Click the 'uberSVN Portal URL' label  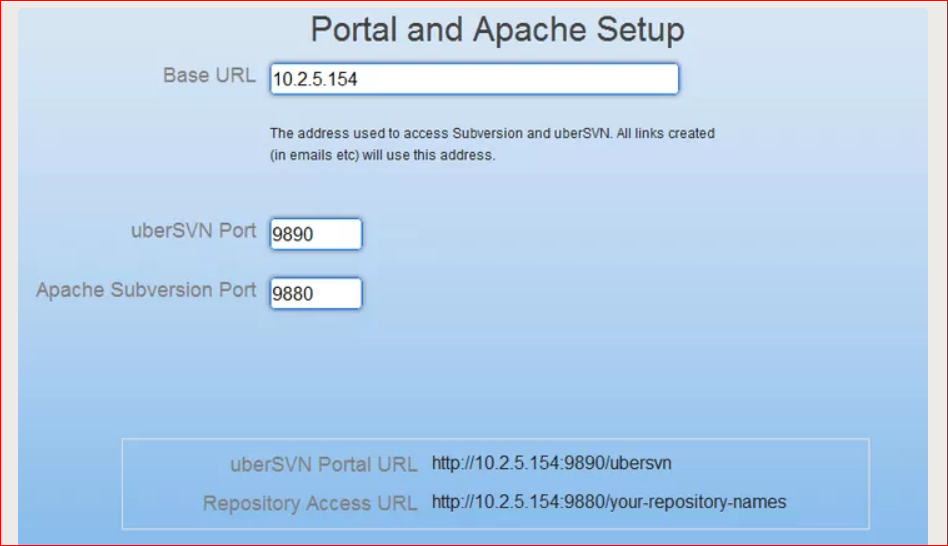[x=323, y=464]
